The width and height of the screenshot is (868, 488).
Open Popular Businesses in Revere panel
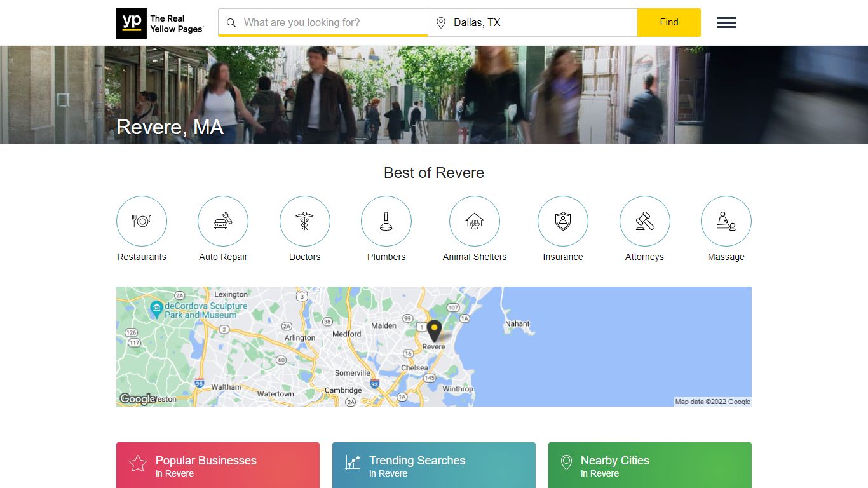(x=218, y=465)
